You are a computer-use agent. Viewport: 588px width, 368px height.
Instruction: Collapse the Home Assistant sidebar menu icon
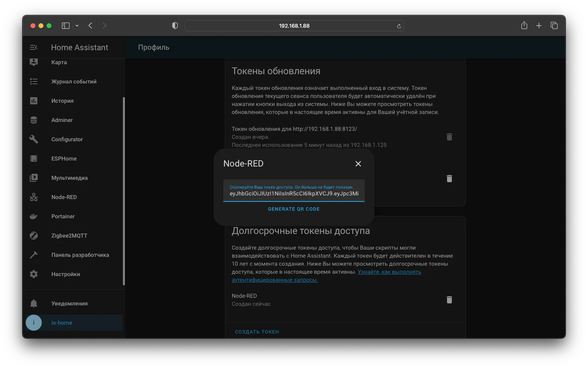pyautogui.click(x=34, y=47)
